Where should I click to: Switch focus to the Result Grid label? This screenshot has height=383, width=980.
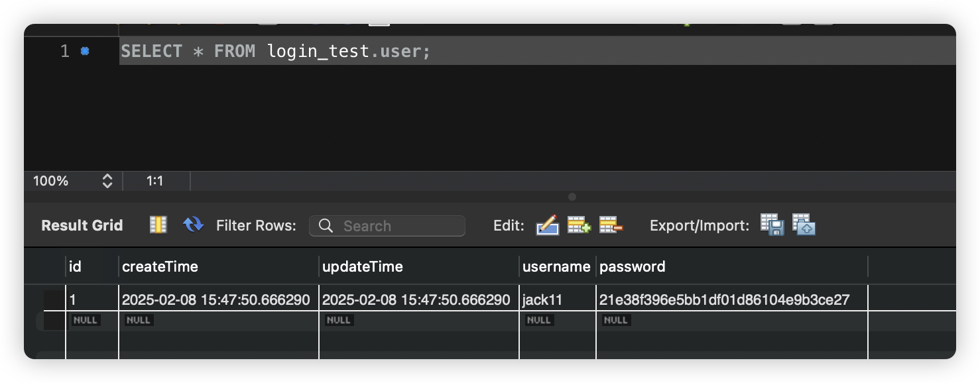(x=82, y=225)
